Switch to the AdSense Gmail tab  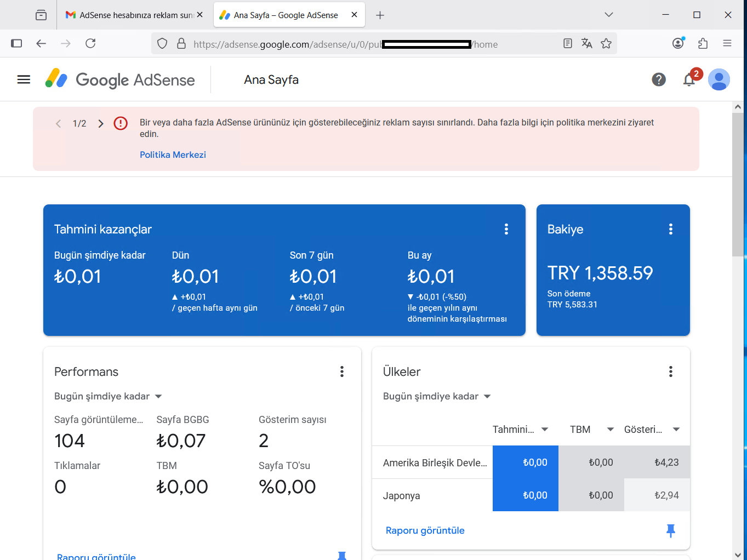point(134,15)
